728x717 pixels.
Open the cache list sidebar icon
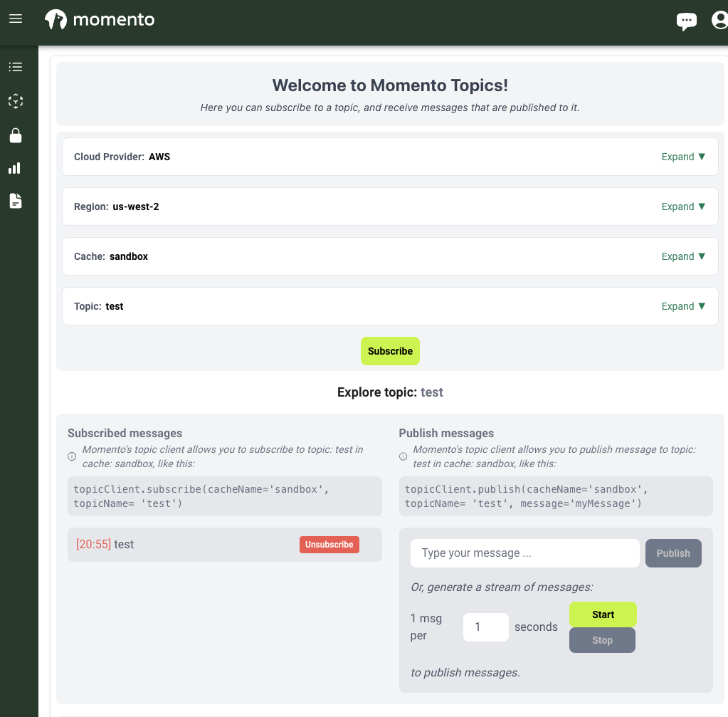point(16,67)
